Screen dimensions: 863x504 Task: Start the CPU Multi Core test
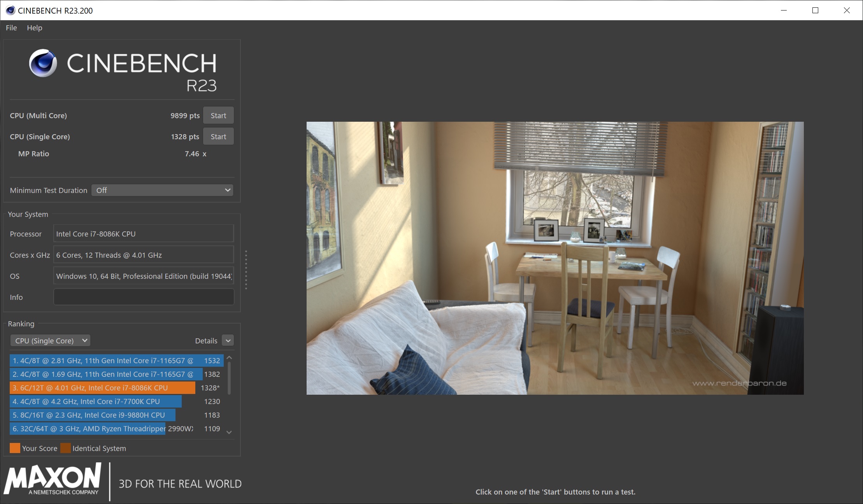click(x=218, y=115)
